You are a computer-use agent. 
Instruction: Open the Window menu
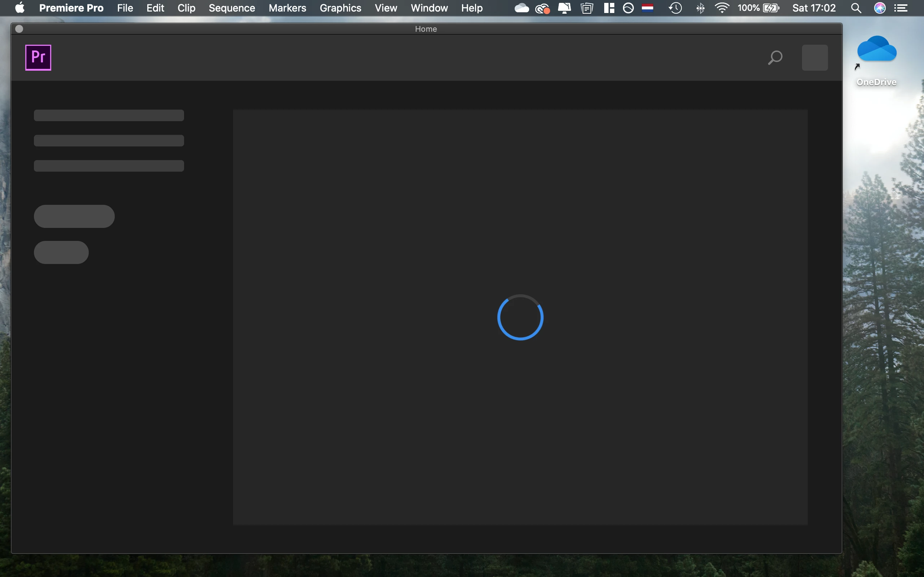tap(429, 8)
